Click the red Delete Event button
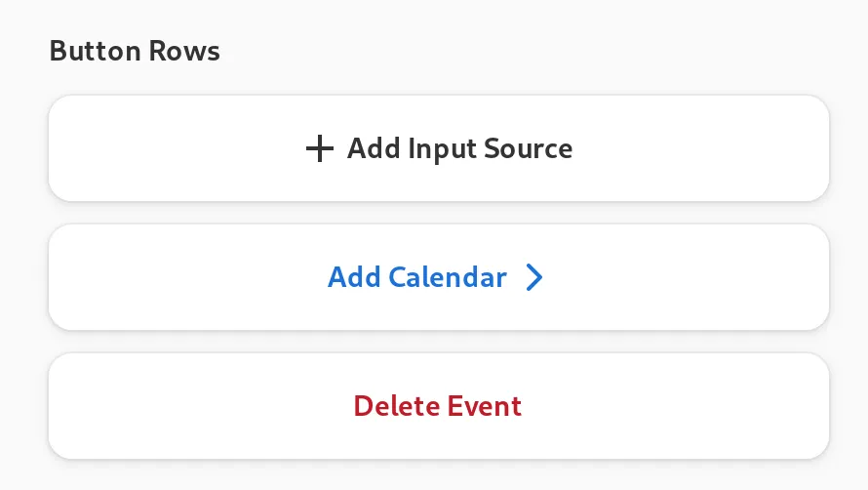868x490 pixels. pyautogui.click(x=438, y=406)
